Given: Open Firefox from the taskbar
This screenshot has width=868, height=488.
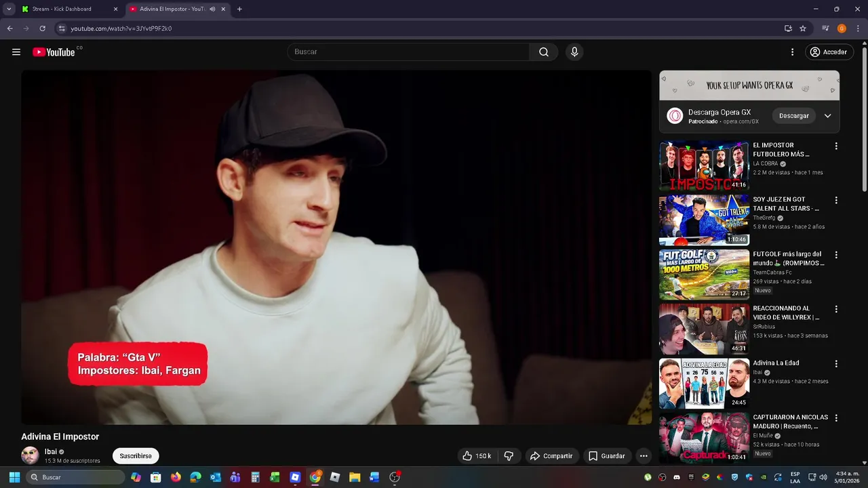Looking at the screenshot, I should point(176,477).
